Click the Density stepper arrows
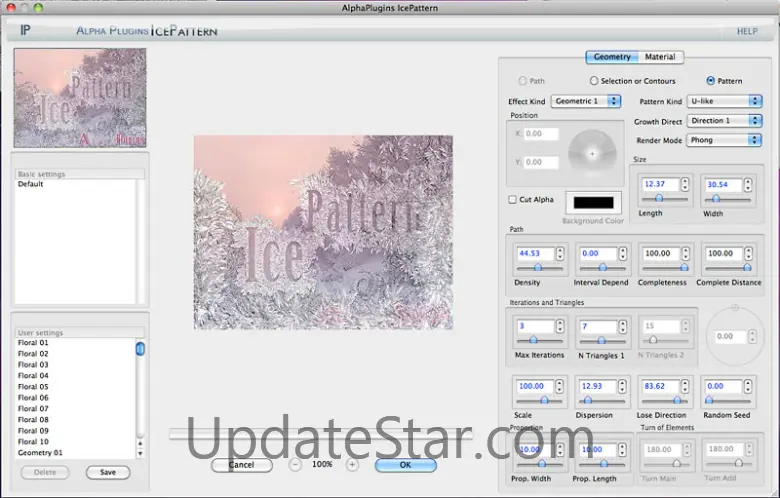 point(560,254)
